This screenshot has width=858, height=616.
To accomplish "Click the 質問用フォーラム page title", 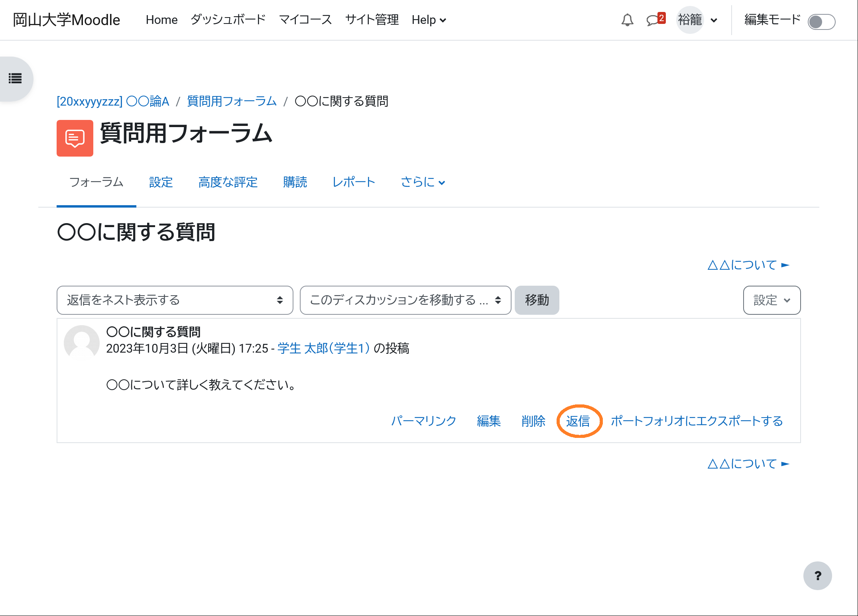I will tap(186, 133).
